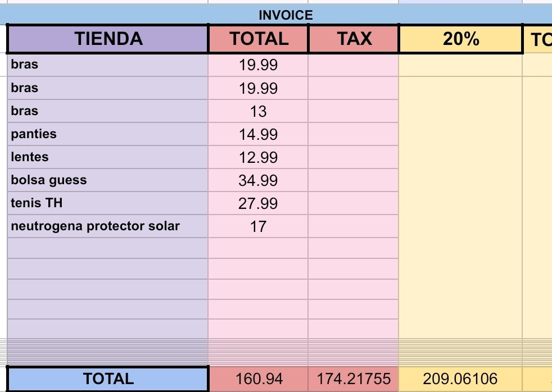Click the INVOICE title cell
The height and width of the screenshot is (392, 552).
(286, 15)
